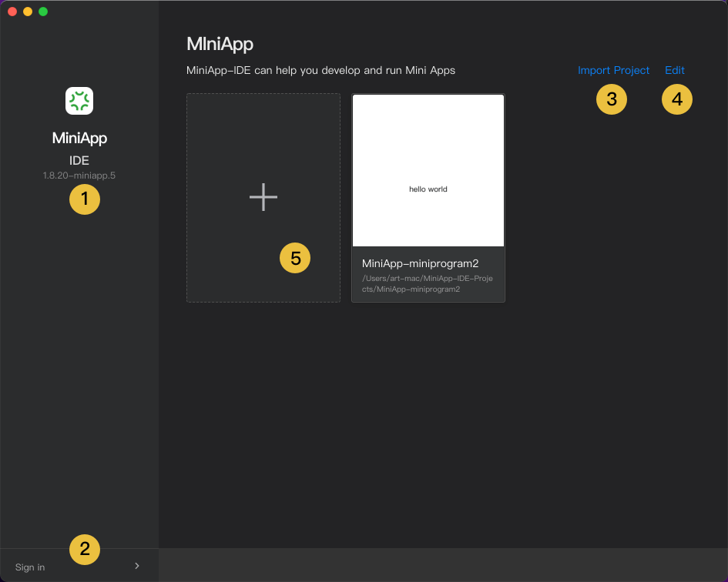Click the sidebar MiniApp title
Screen dimensions: 728x582
point(79,138)
